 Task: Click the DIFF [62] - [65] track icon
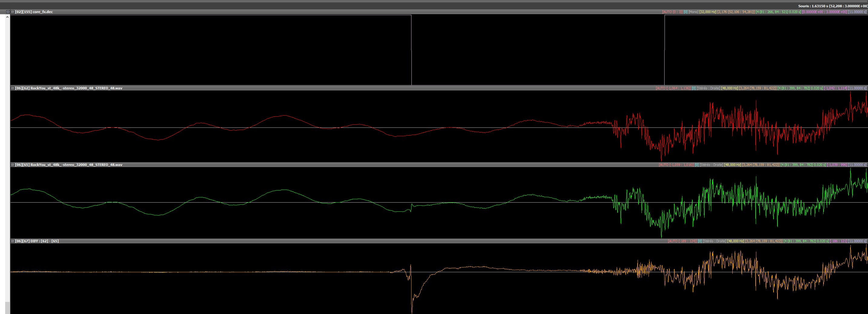tap(12, 241)
